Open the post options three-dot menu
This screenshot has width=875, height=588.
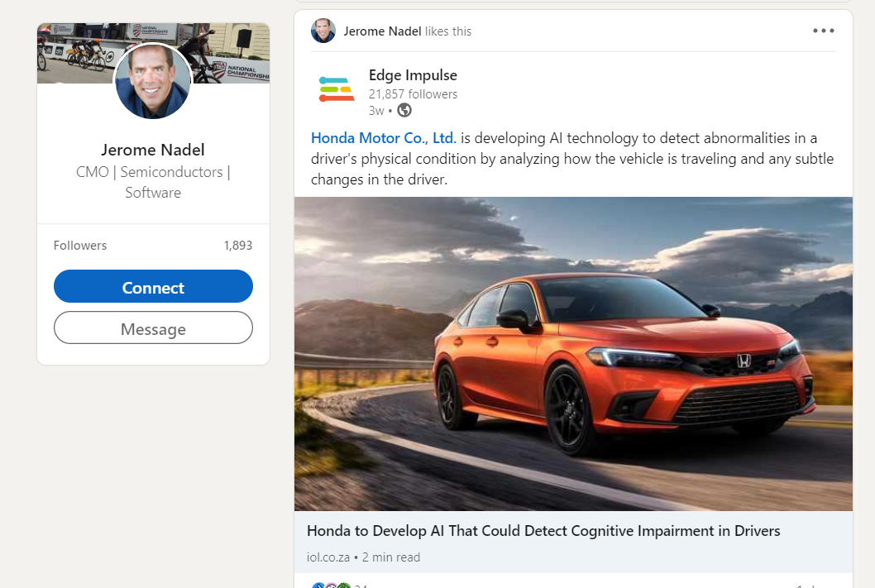pos(823,31)
